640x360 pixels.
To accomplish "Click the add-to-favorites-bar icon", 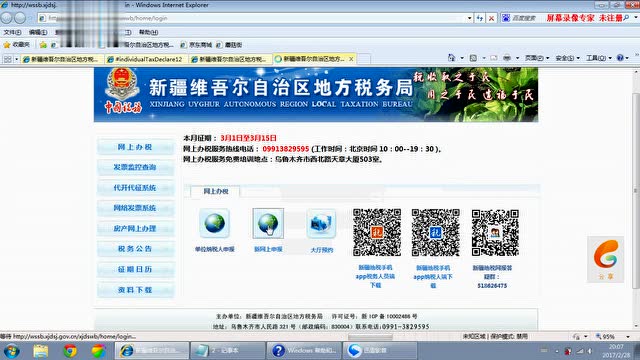I will [43, 44].
